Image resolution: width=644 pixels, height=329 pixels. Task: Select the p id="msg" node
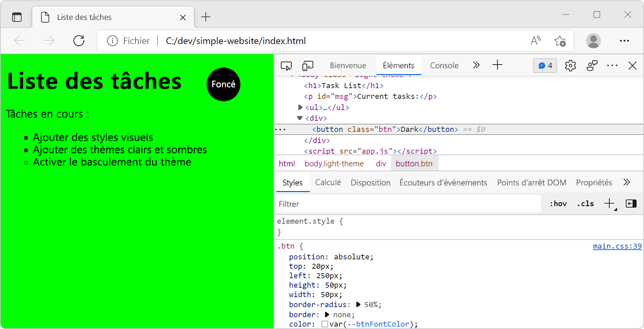pos(371,97)
